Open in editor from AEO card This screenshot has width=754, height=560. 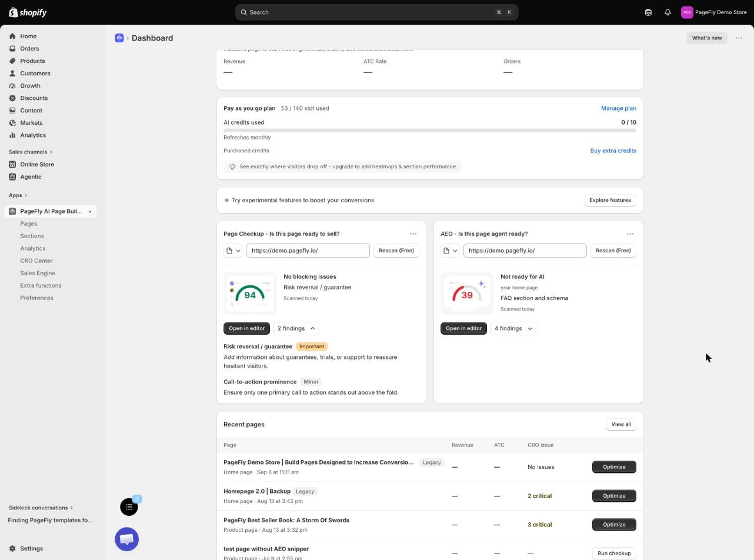coord(463,328)
